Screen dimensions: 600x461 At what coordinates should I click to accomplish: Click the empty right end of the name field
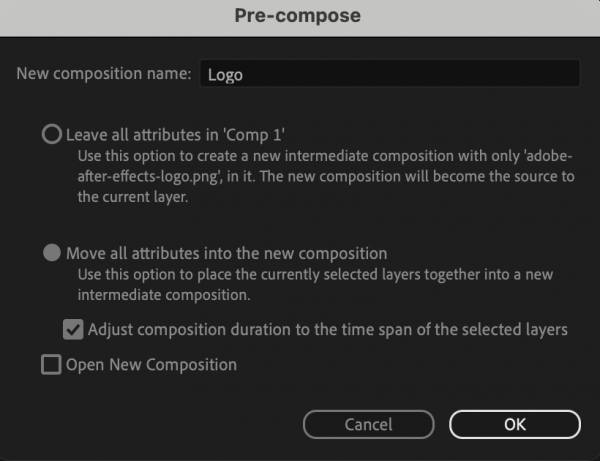(540, 74)
